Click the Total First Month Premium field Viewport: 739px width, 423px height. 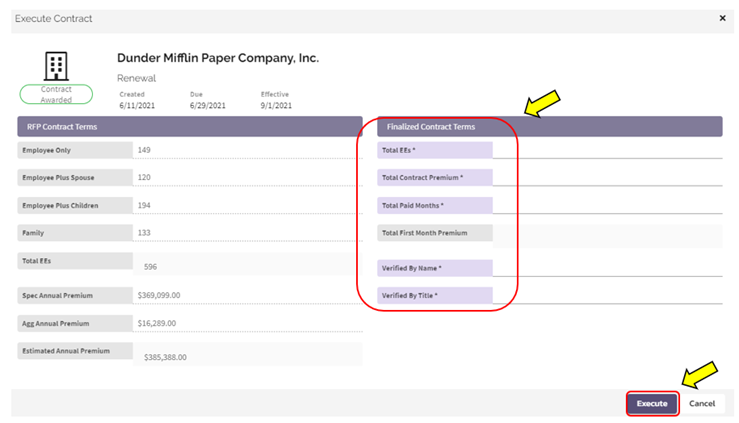coord(608,236)
